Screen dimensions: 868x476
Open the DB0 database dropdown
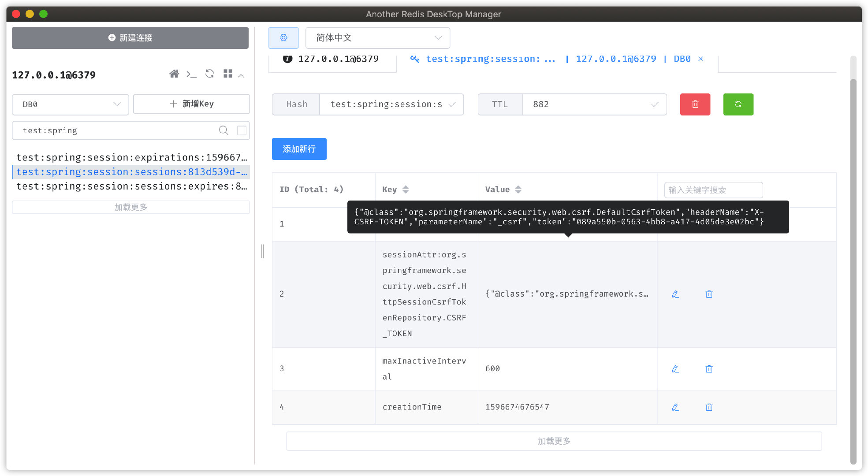click(x=71, y=104)
